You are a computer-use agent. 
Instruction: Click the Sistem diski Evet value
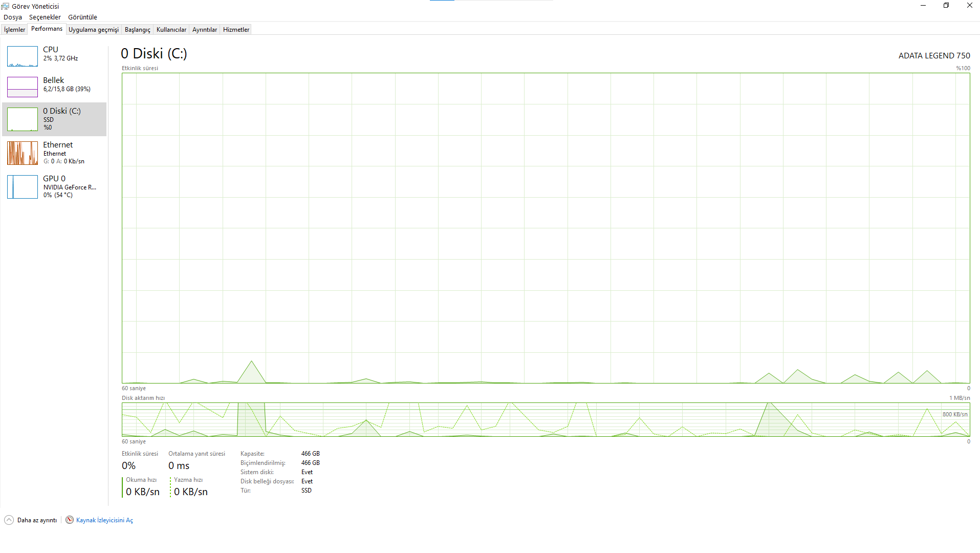[307, 472]
